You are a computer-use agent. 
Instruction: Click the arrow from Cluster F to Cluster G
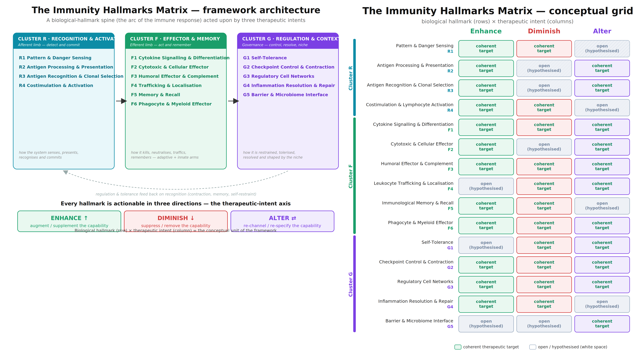(x=233, y=101)
